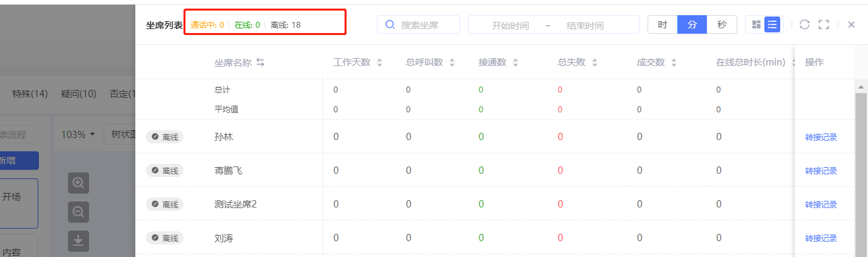The width and height of the screenshot is (868, 257).
Task: Swap the 坐席名称 column display
Action: [x=260, y=62]
